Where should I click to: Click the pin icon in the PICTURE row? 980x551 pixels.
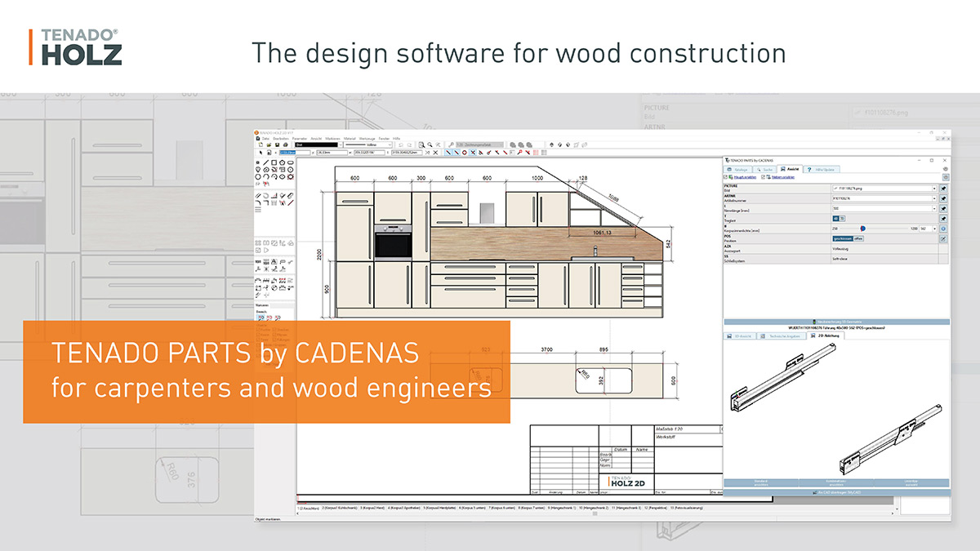click(943, 189)
